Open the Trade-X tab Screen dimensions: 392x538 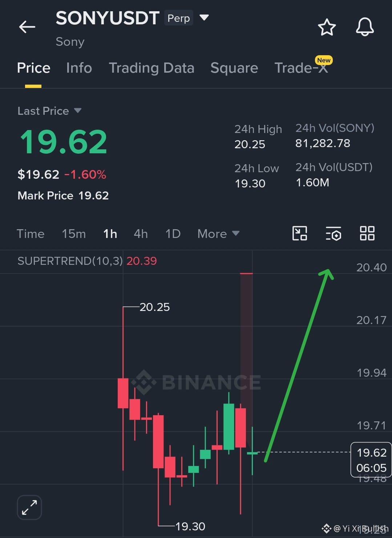[x=301, y=68]
